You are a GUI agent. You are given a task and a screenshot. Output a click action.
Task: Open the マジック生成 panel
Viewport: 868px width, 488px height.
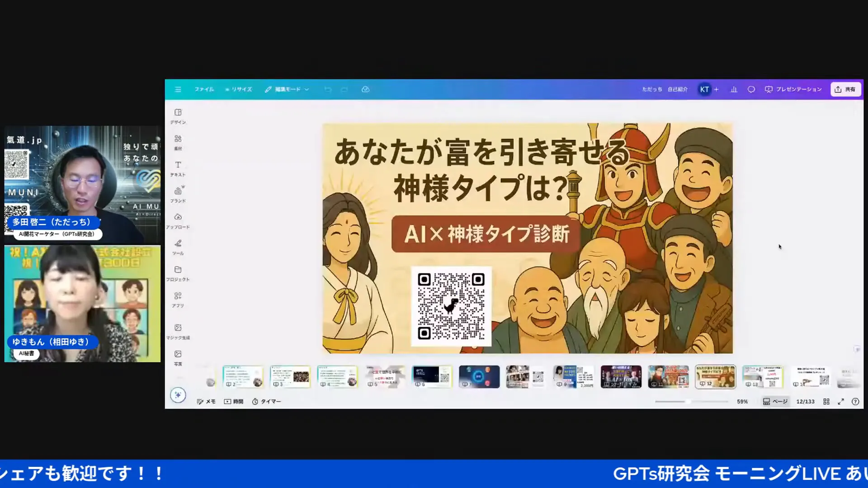(178, 331)
